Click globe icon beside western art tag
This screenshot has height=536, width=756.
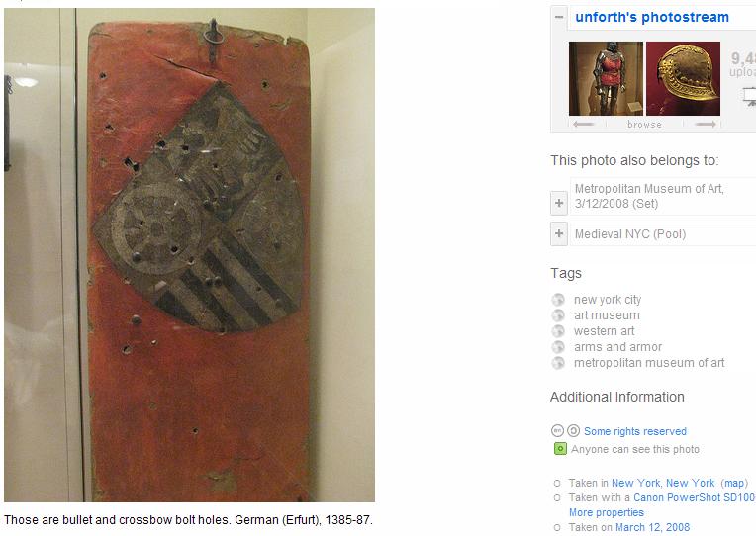558,331
